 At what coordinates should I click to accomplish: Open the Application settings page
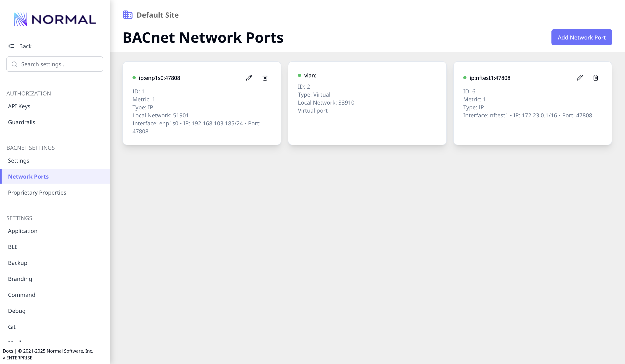pos(23,231)
